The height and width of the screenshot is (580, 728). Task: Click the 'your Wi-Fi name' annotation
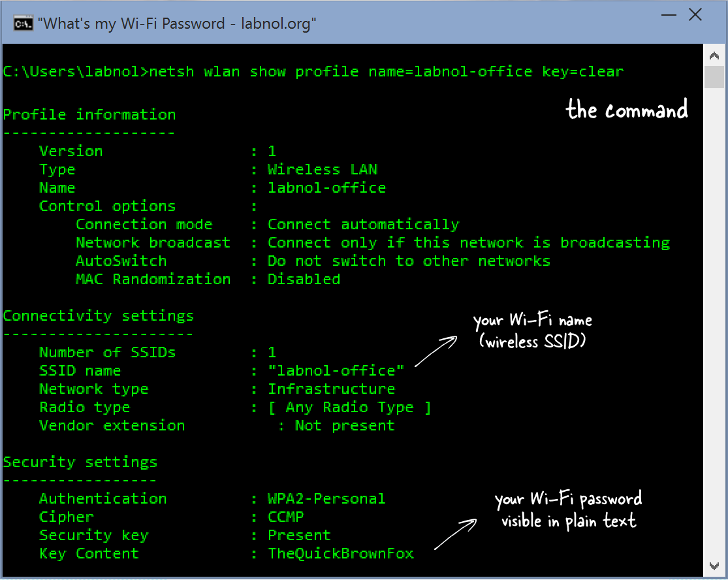point(532,330)
